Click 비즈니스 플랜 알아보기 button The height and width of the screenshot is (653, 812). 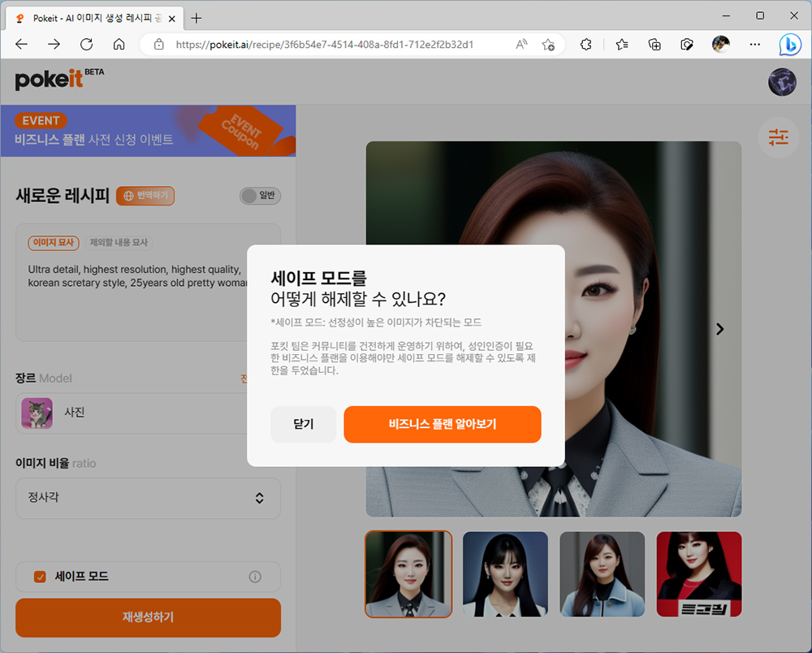pos(443,424)
